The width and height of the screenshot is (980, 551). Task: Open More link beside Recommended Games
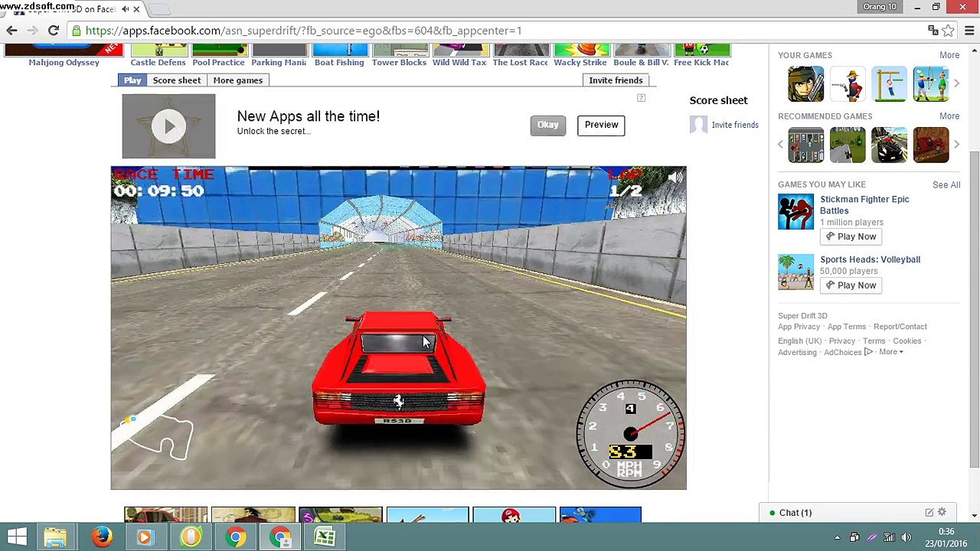coord(949,116)
